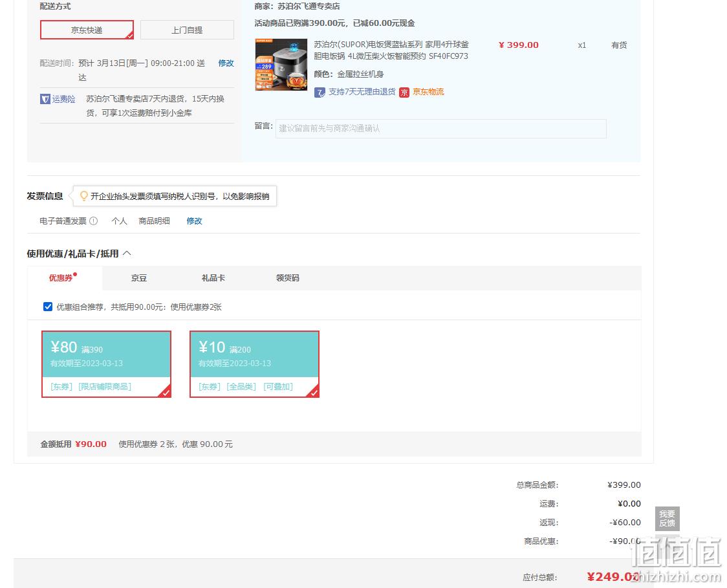
Task: Collapse the 使用优惠/礼品卡/抵用 section
Action: click(x=127, y=253)
